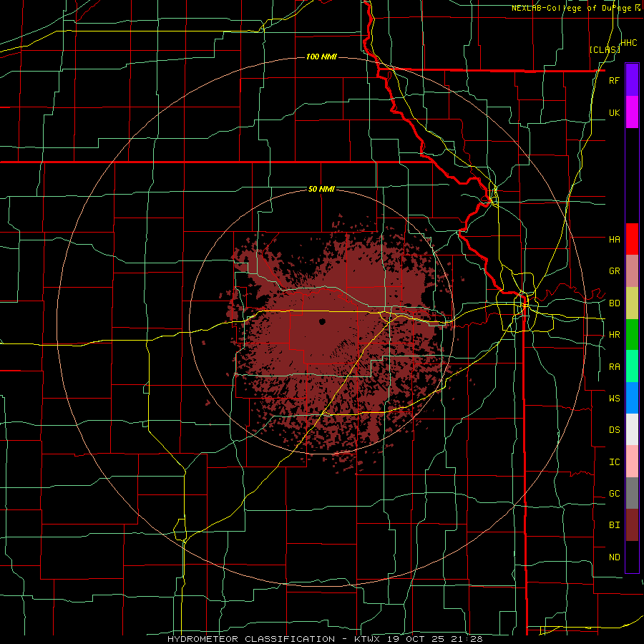Select the WS blue legend swatch

(632, 398)
